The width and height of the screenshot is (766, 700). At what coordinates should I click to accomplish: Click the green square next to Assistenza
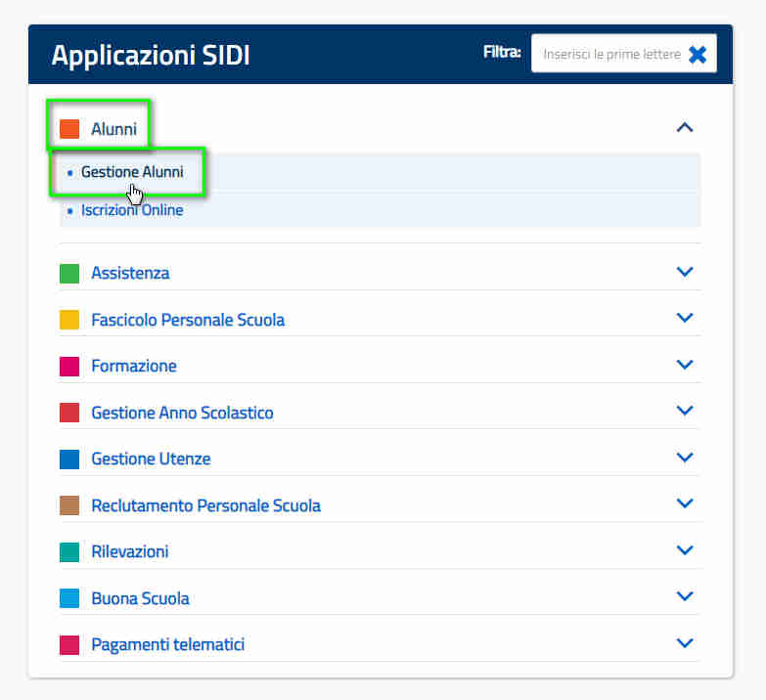tap(69, 274)
